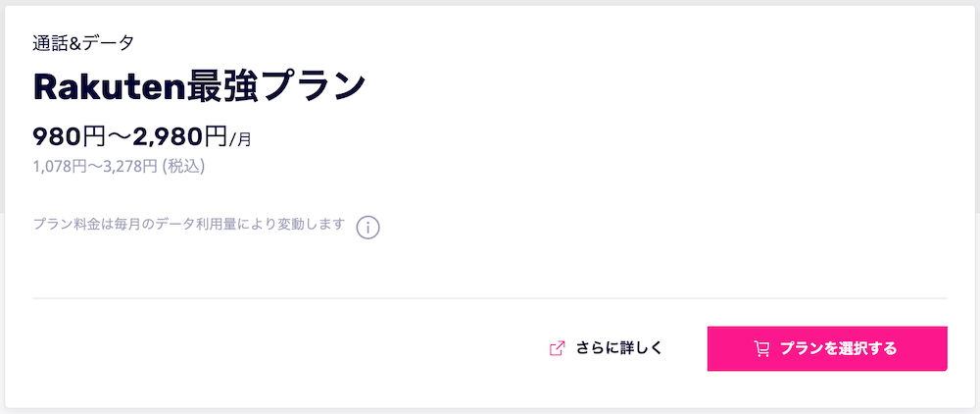This screenshot has height=414, width=980.
Task: Click the horizontal divider line above the buttons
Action: coord(490,297)
